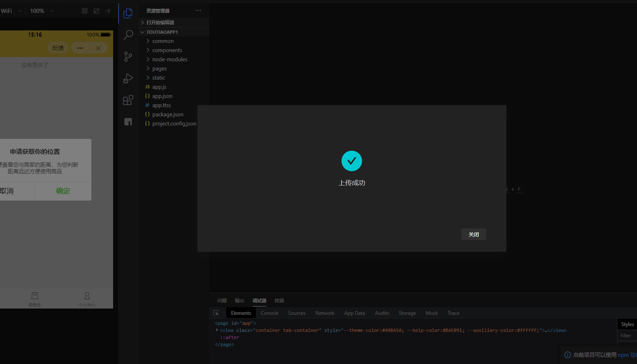Click the npm icon at the activity bar bottom
The height and width of the screenshot is (364, 637).
point(128,122)
